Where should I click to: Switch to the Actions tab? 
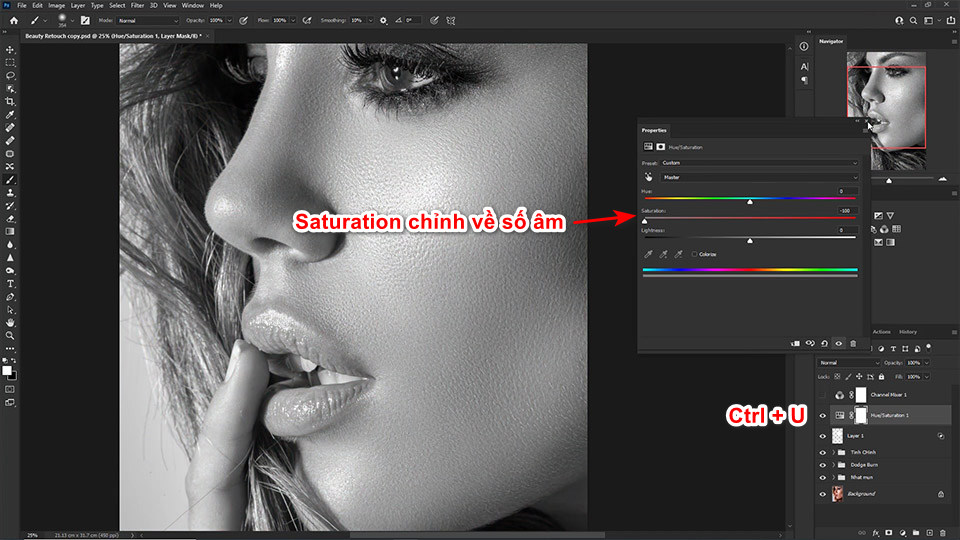pyautogui.click(x=882, y=332)
